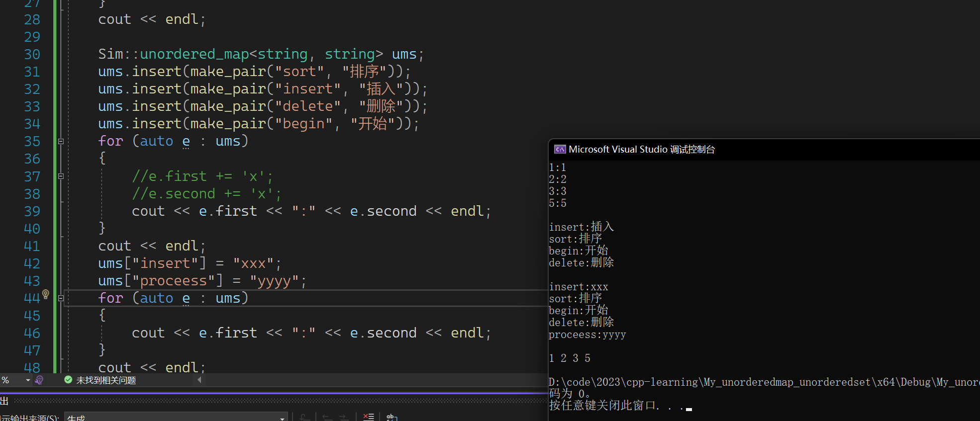The height and width of the screenshot is (421, 980).
Task: Collapse the for loop at line 44
Action: pyautogui.click(x=61, y=298)
